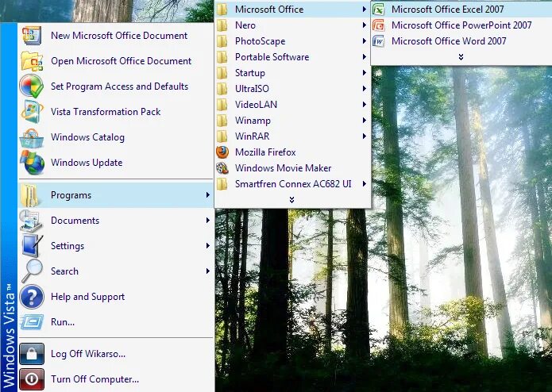Viewport: 552px width, 392px height.
Task: Click the Mozilla Firefox icon
Action: click(x=222, y=152)
